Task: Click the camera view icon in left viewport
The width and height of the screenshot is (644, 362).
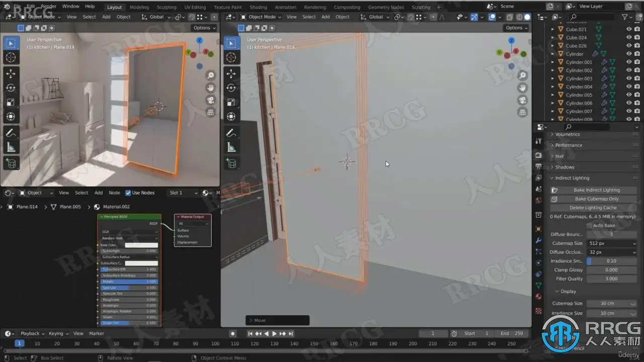Action: click(x=211, y=100)
